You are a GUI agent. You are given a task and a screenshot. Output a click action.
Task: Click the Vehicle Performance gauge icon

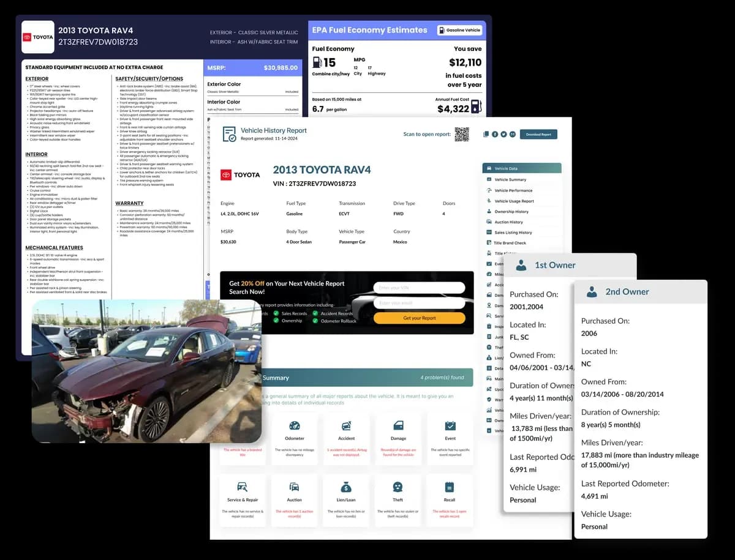(x=488, y=190)
